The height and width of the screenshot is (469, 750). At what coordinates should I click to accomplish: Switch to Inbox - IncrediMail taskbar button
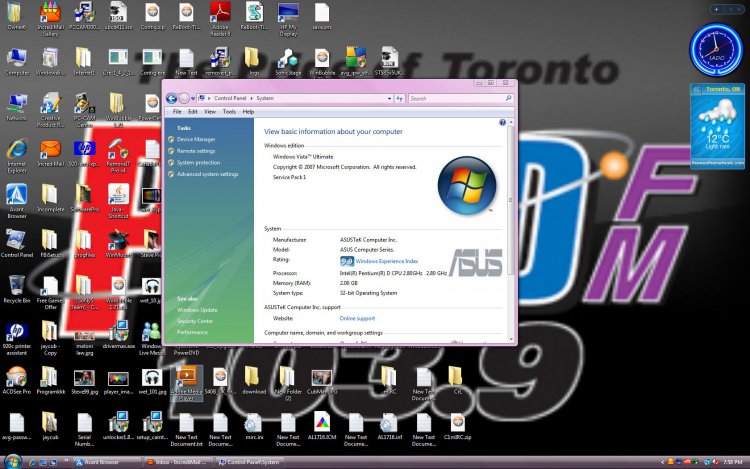coord(177,462)
